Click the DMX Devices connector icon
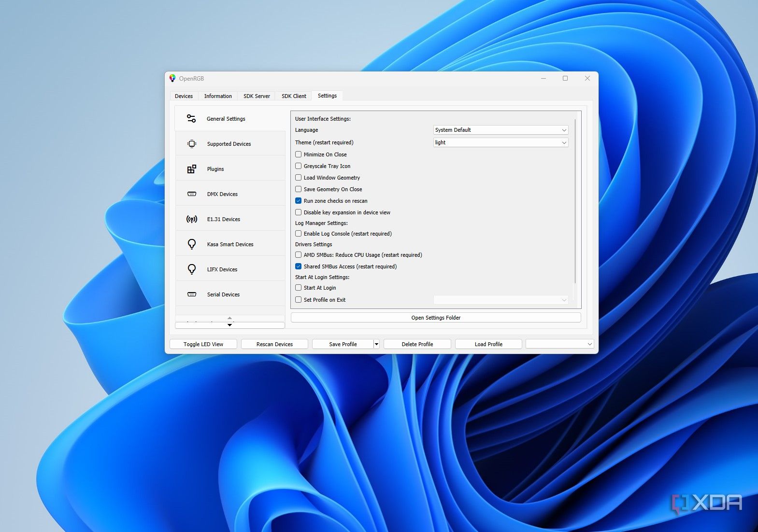 point(192,194)
